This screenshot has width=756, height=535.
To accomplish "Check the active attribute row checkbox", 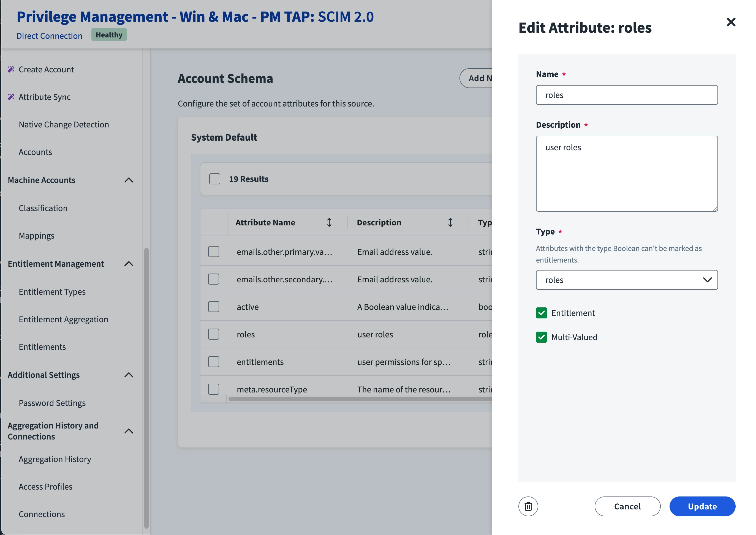I will [214, 307].
